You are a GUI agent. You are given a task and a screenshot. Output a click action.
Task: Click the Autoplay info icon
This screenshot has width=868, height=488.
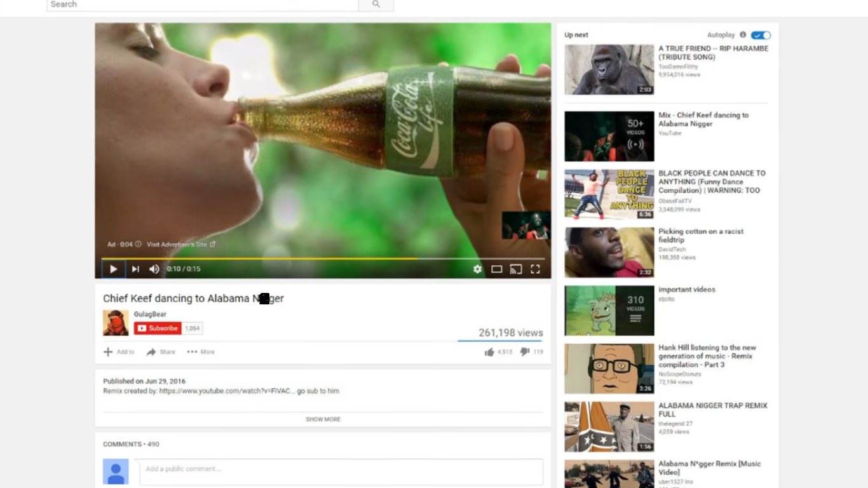743,35
